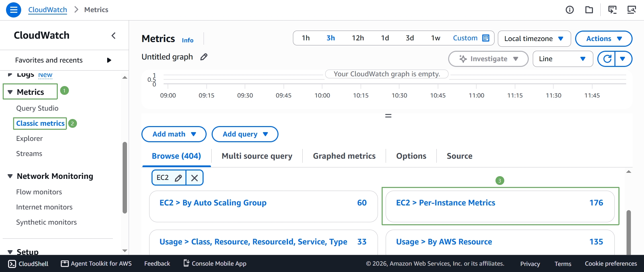Image resolution: width=644 pixels, height=272 pixels.
Task: Open the hamburger navigation menu
Action: (13, 10)
